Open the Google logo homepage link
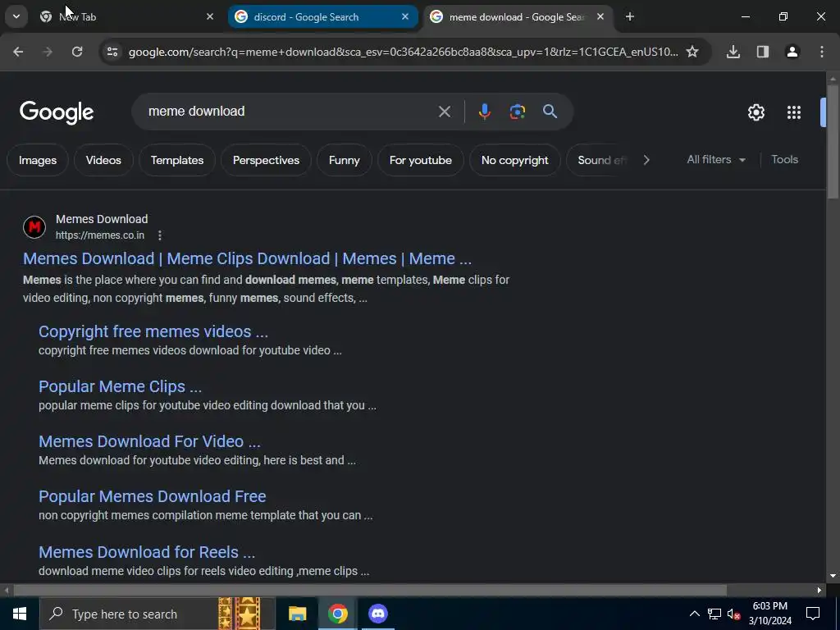The height and width of the screenshot is (630, 840). click(x=57, y=112)
